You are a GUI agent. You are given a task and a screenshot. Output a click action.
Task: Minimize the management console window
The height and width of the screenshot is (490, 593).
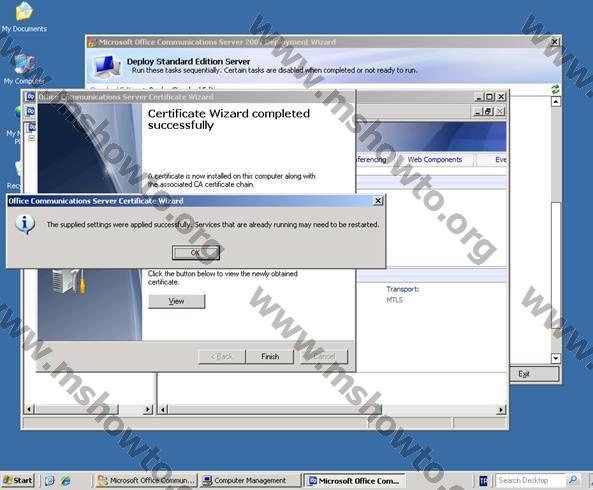pyautogui.click(x=478, y=97)
